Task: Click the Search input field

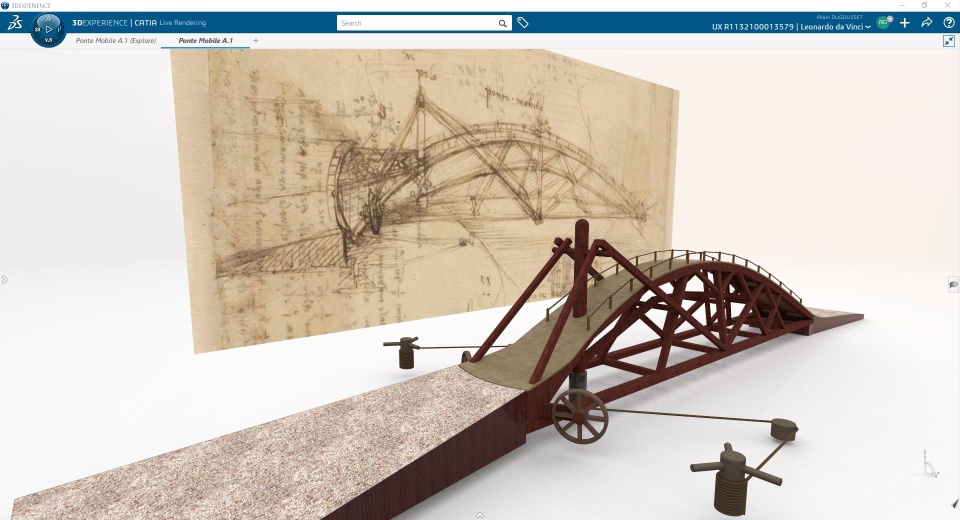Action: pyautogui.click(x=418, y=23)
